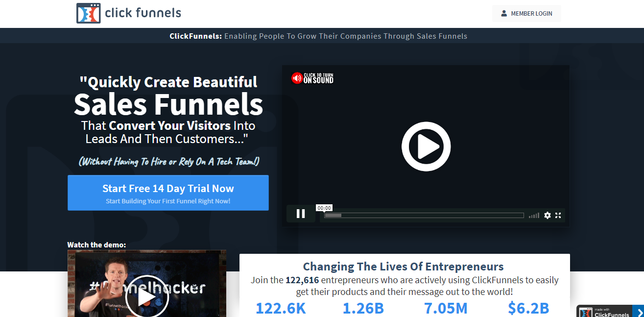Open the Member Login button
The width and height of the screenshot is (644, 317).
(x=526, y=14)
